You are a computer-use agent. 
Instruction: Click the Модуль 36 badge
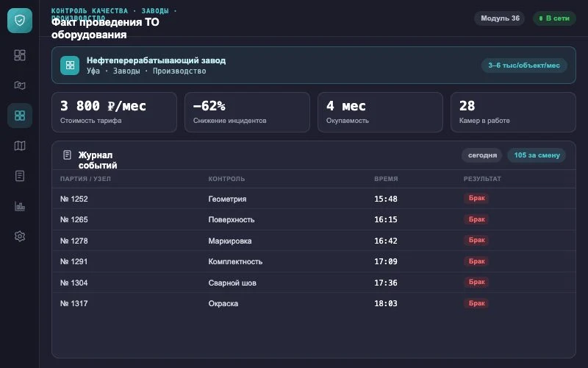[x=500, y=18]
